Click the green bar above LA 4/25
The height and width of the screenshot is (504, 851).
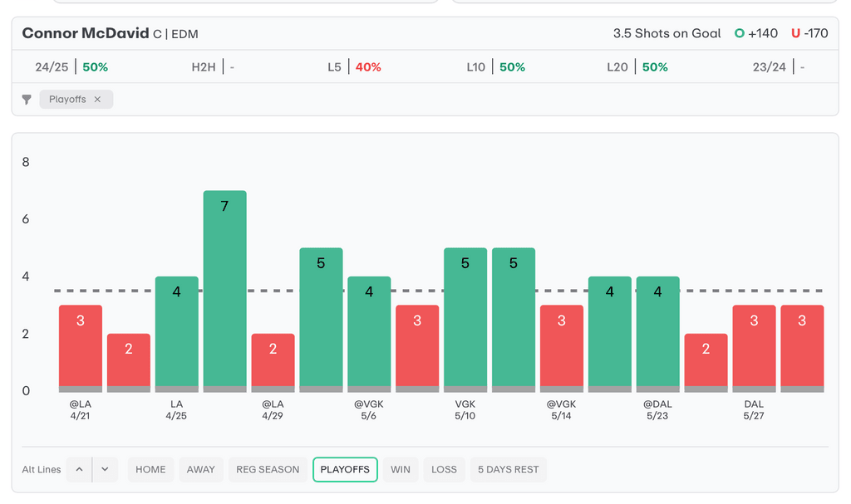(x=176, y=334)
